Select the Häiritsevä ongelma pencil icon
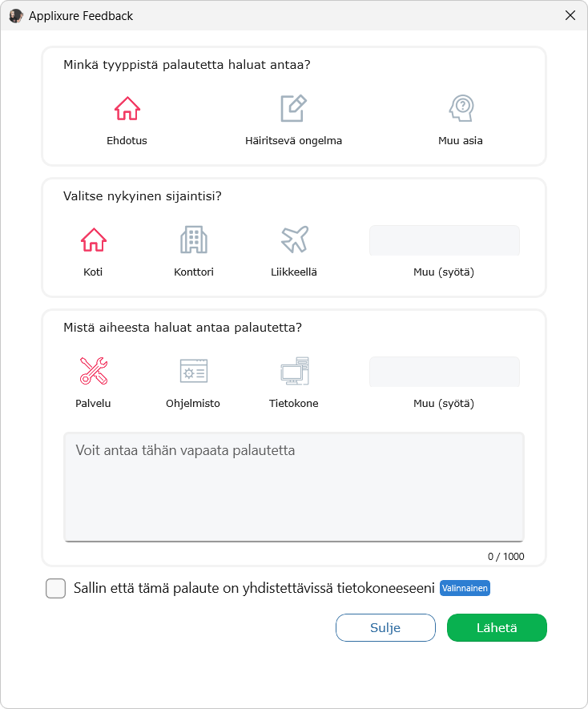Image resolution: width=588 pixels, height=709 pixels. tap(293, 107)
